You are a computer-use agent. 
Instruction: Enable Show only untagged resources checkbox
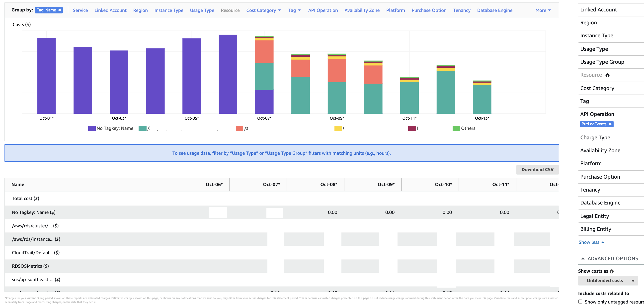(580, 302)
